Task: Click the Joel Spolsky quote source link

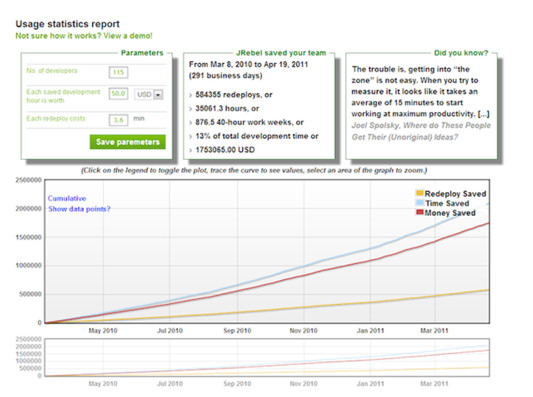Action: [x=421, y=131]
